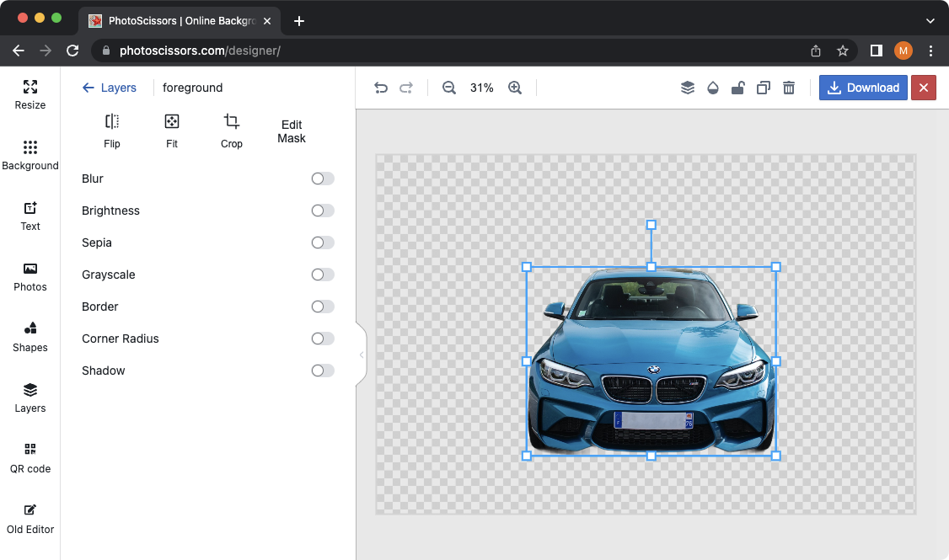Select the Crop tool
The image size is (949, 560).
pos(232,131)
